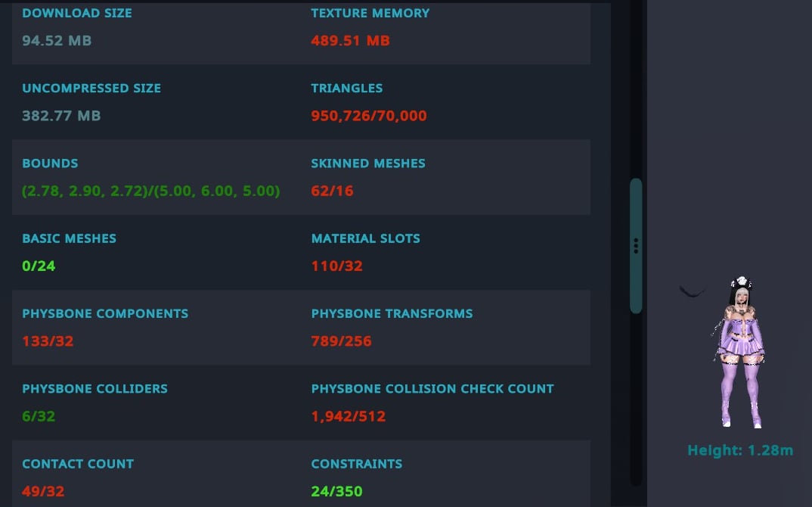The height and width of the screenshot is (507, 812).
Task: Click the PHYSBONE COMPONENTS label
Action: pos(105,313)
